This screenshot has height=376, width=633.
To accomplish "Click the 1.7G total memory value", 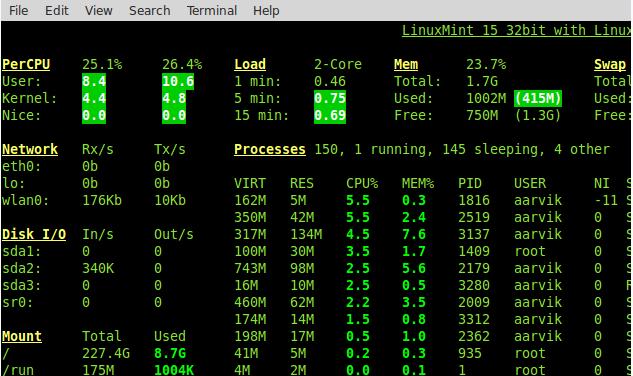I will click(482, 82).
